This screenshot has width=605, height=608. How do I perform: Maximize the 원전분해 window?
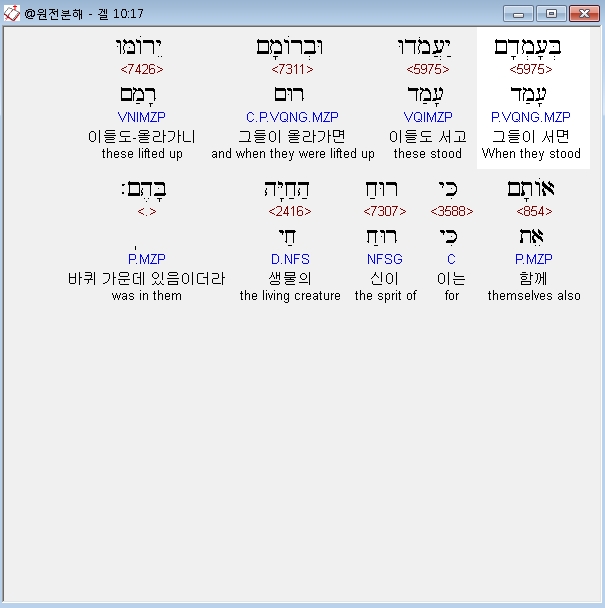(551, 14)
